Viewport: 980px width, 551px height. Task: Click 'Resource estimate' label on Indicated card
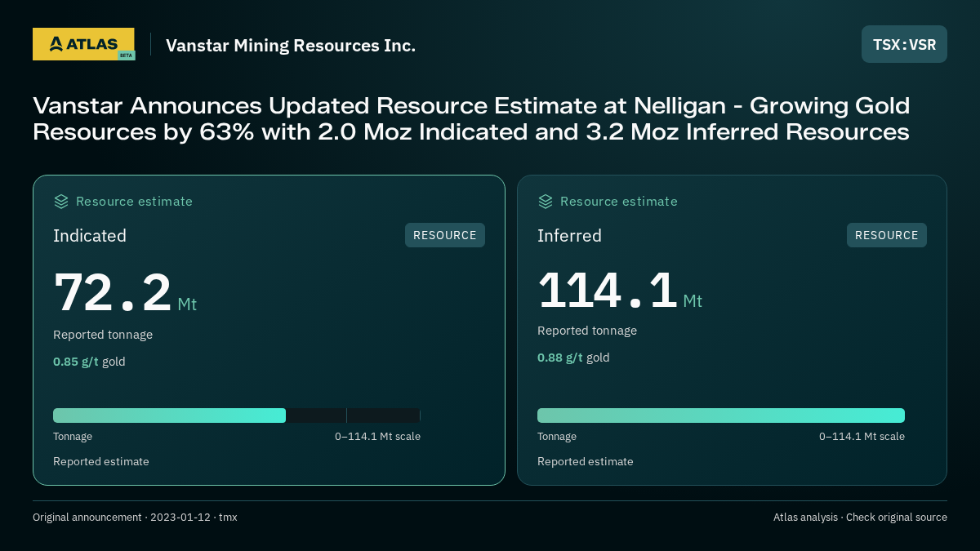coord(134,202)
